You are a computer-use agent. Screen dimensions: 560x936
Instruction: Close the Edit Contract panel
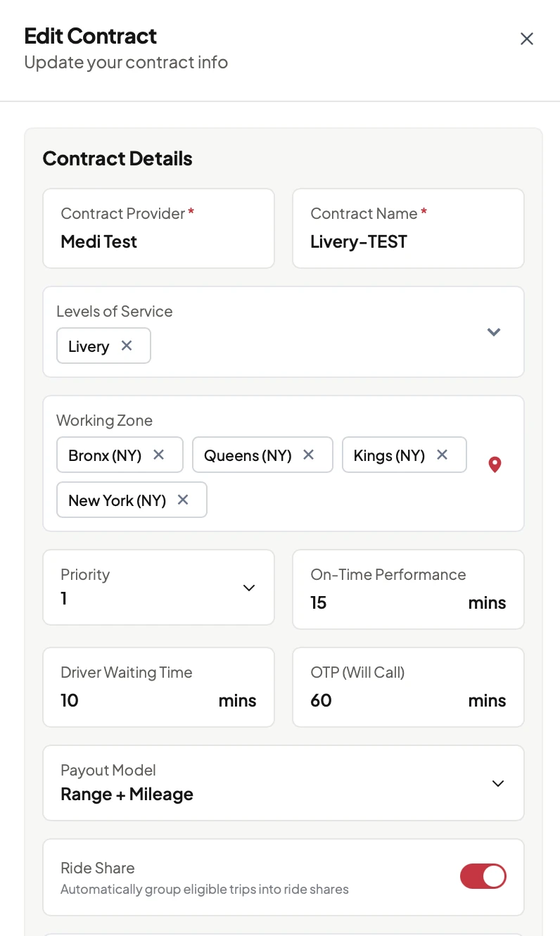click(526, 39)
